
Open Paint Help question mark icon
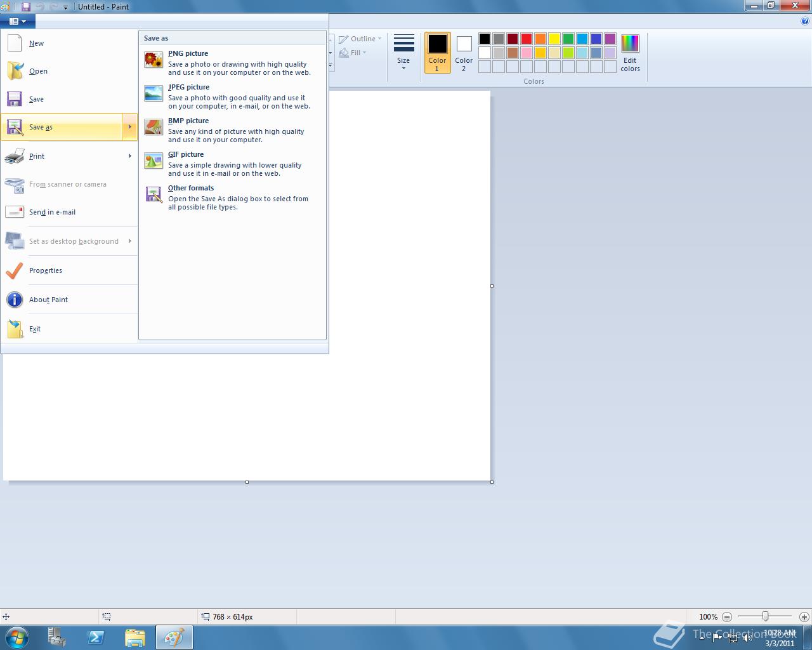pos(805,21)
